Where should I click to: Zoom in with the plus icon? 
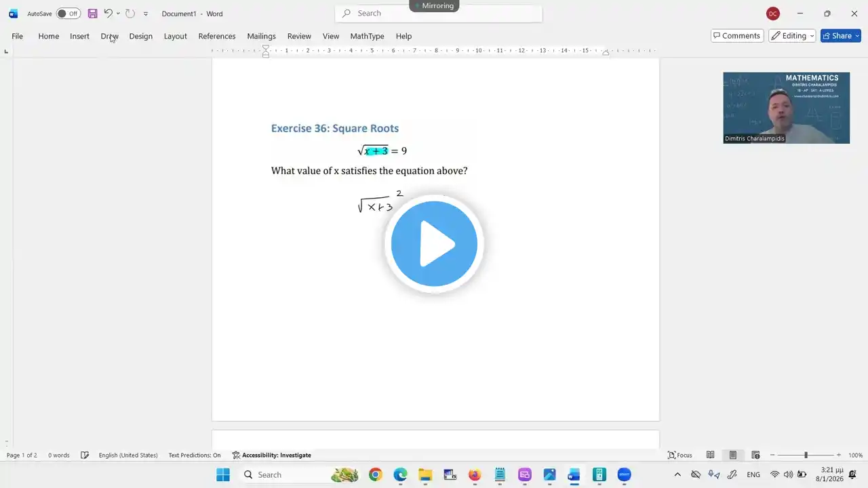pyautogui.click(x=839, y=455)
